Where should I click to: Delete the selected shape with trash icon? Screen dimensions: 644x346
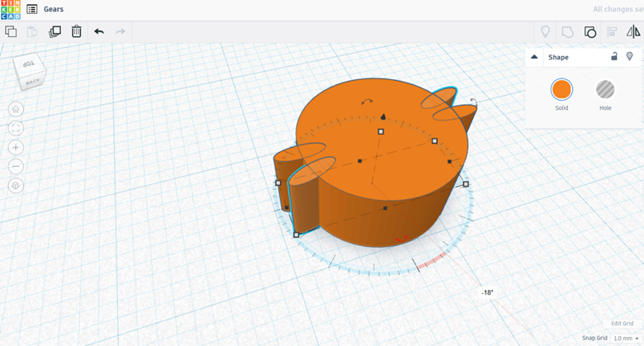[x=77, y=31]
